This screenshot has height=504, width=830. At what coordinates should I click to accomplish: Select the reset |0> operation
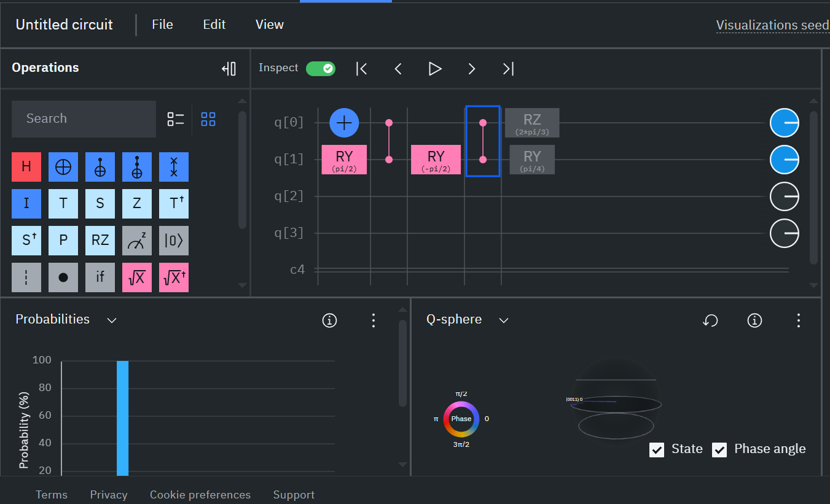(174, 241)
